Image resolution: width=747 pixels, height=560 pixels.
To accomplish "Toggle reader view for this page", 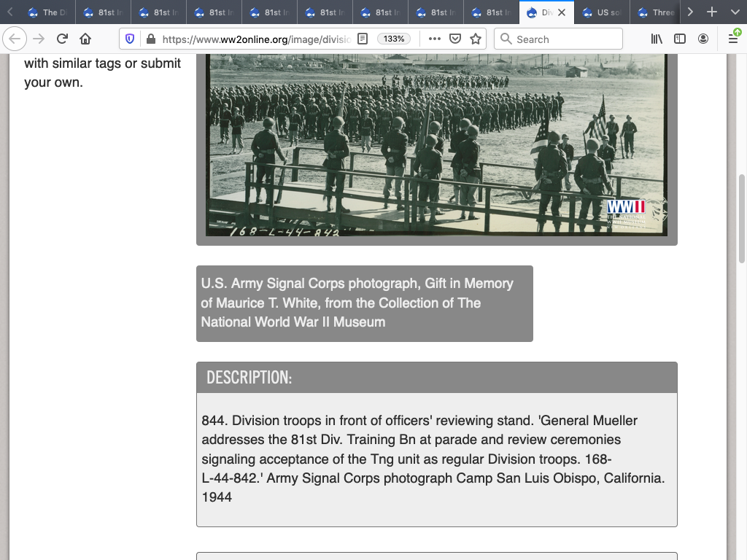I will point(363,39).
